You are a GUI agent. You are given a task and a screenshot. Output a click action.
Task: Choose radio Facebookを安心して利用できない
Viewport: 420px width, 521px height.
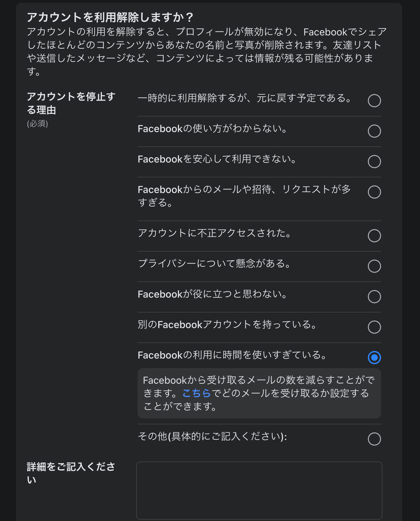tap(374, 161)
